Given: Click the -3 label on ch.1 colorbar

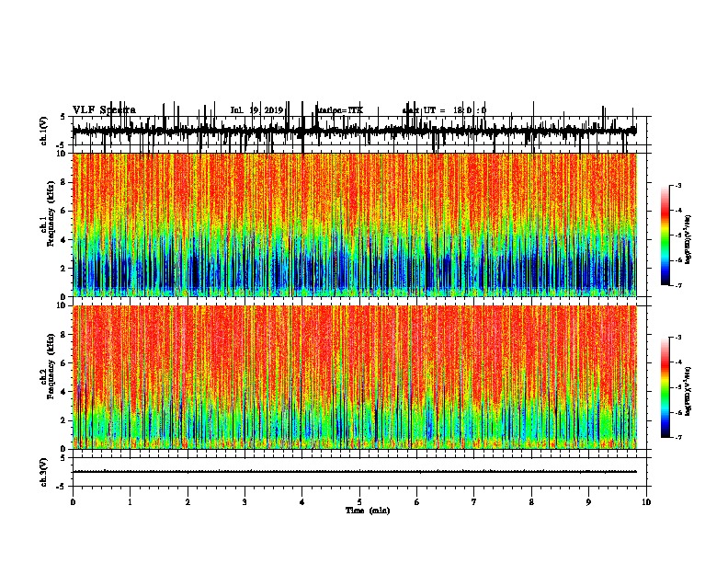Looking at the screenshot, I should [677, 185].
